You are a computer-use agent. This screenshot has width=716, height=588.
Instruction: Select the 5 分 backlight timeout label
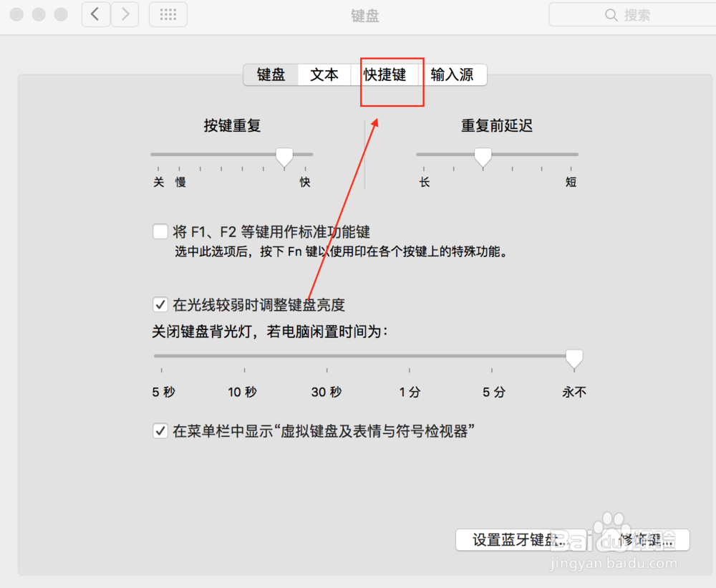[x=493, y=392]
